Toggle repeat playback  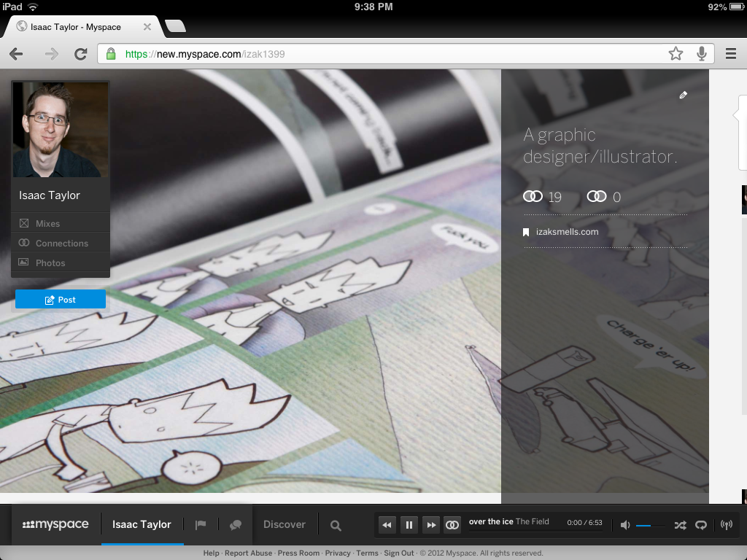point(701,525)
